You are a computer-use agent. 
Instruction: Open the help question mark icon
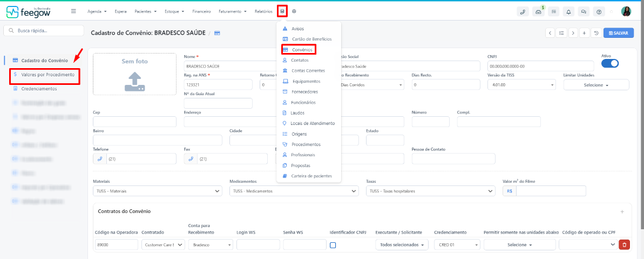[x=599, y=12]
